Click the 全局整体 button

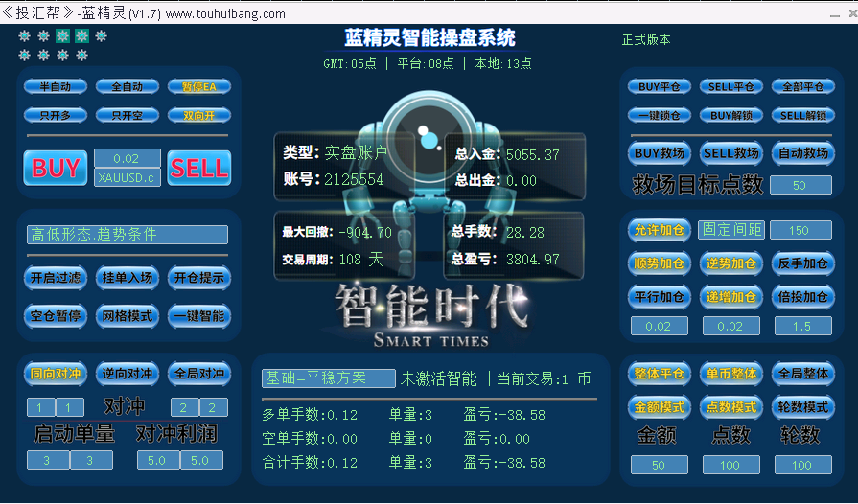(x=803, y=374)
